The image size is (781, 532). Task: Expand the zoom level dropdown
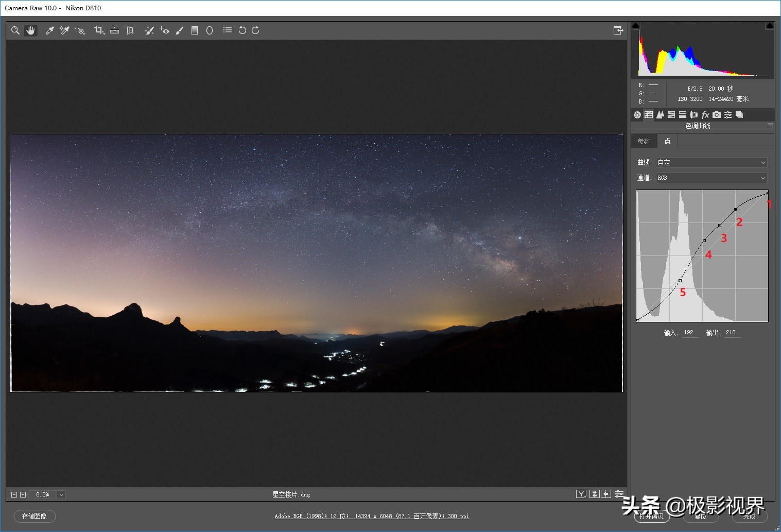(x=61, y=494)
